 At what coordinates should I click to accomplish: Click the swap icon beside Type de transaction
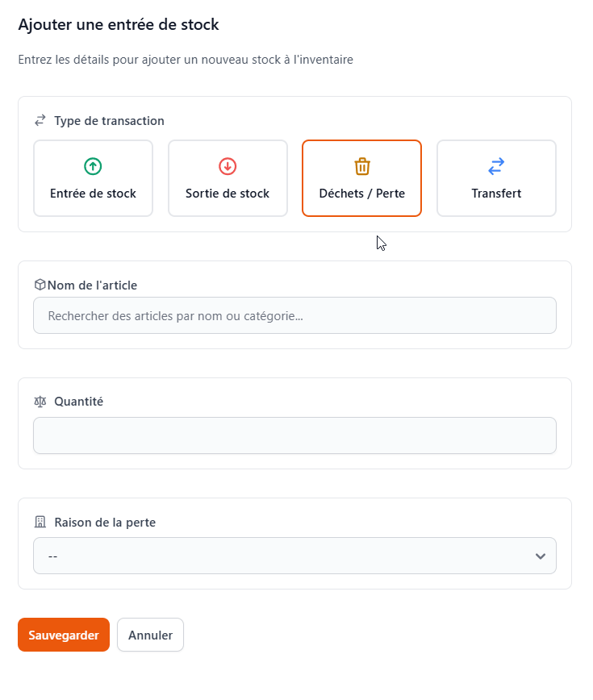click(40, 121)
